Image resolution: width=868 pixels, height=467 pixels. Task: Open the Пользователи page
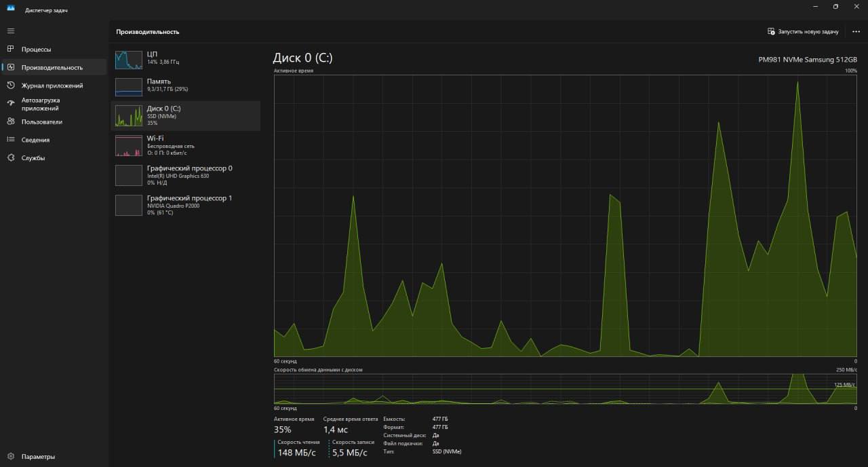[x=54, y=122]
